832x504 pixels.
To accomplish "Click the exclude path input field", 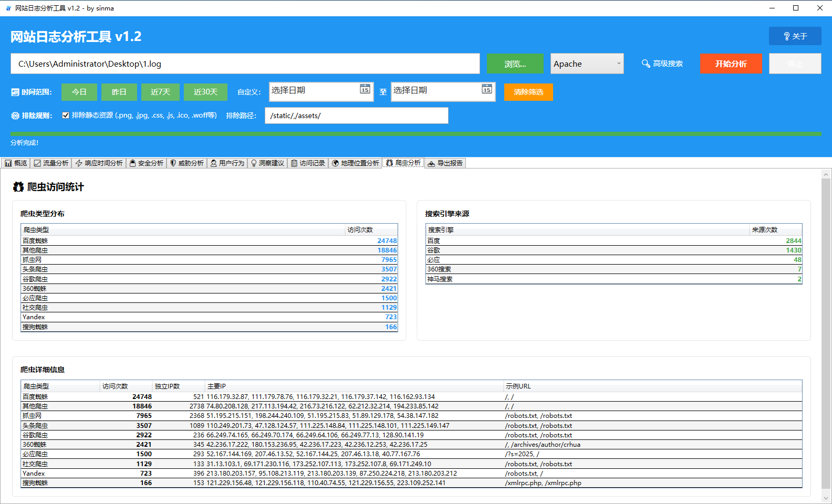I will coord(356,115).
